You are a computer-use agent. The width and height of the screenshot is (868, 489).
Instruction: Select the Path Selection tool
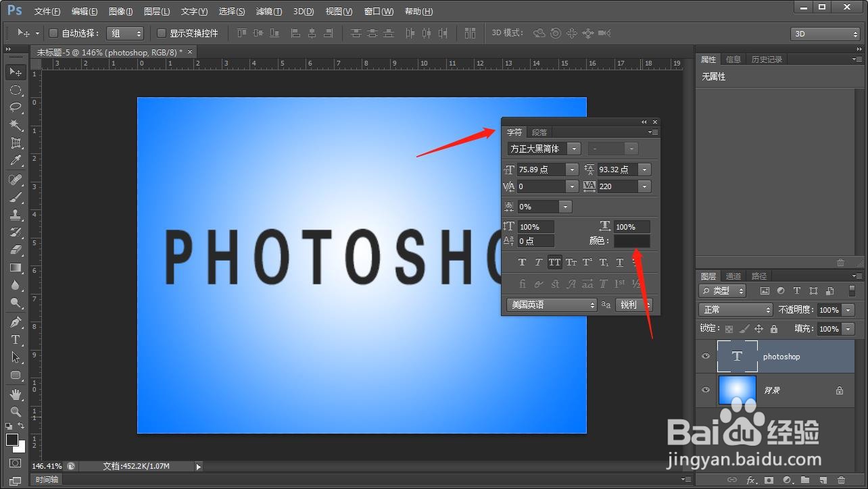16,357
